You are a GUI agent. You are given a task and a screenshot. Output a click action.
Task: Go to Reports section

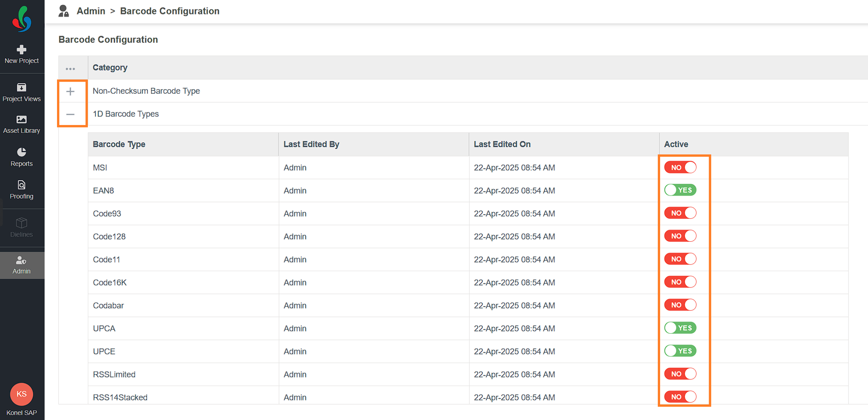21,157
